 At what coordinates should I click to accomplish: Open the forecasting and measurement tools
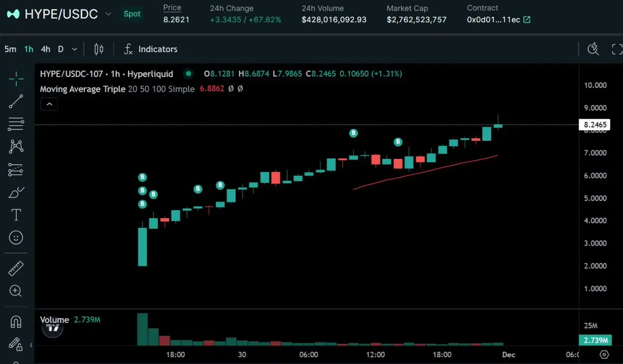pyautogui.click(x=16, y=170)
